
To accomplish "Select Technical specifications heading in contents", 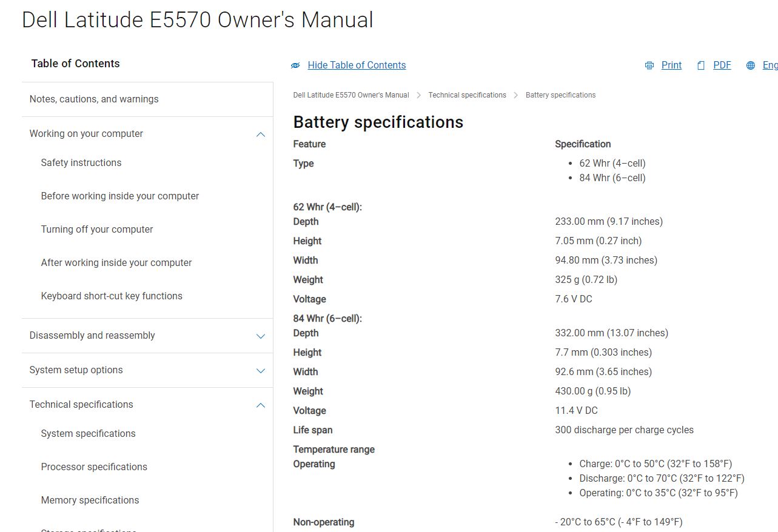I will (81, 405).
